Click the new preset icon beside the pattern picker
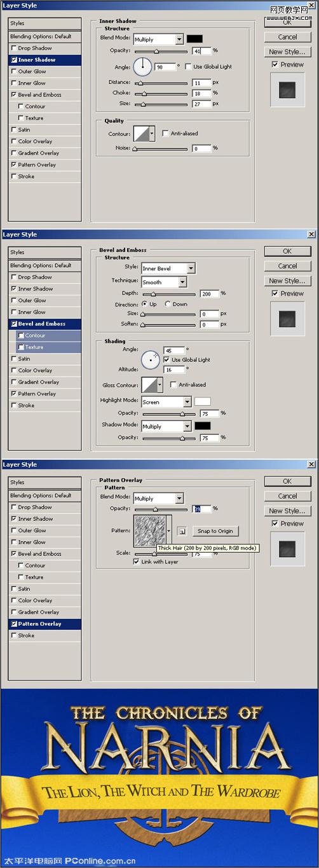 [x=181, y=531]
